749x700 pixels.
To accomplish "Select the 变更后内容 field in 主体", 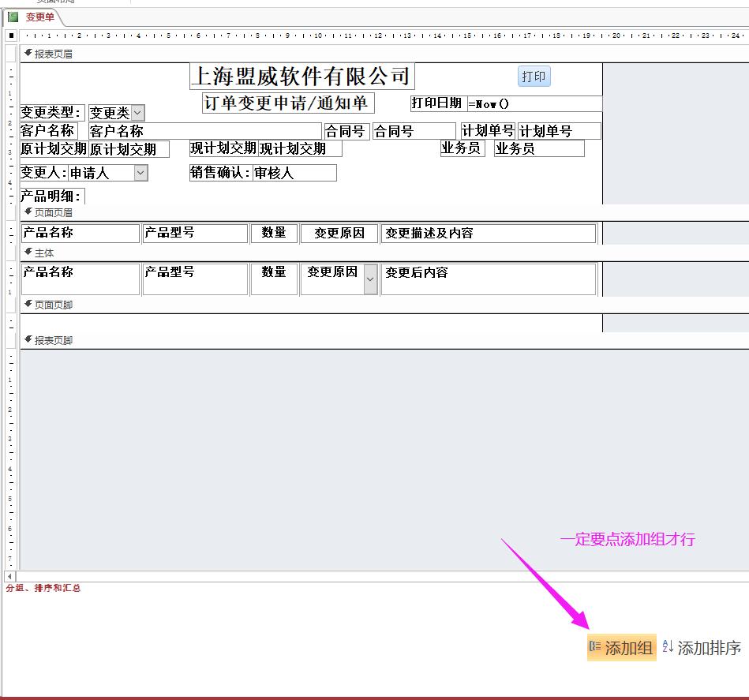I will [x=489, y=279].
